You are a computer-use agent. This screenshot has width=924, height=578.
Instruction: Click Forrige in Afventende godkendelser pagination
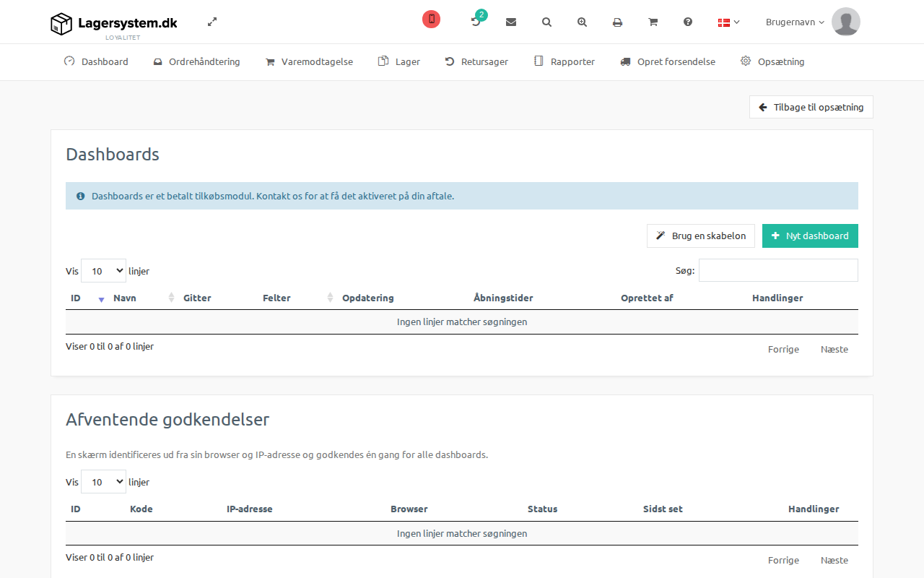[783, 561]
